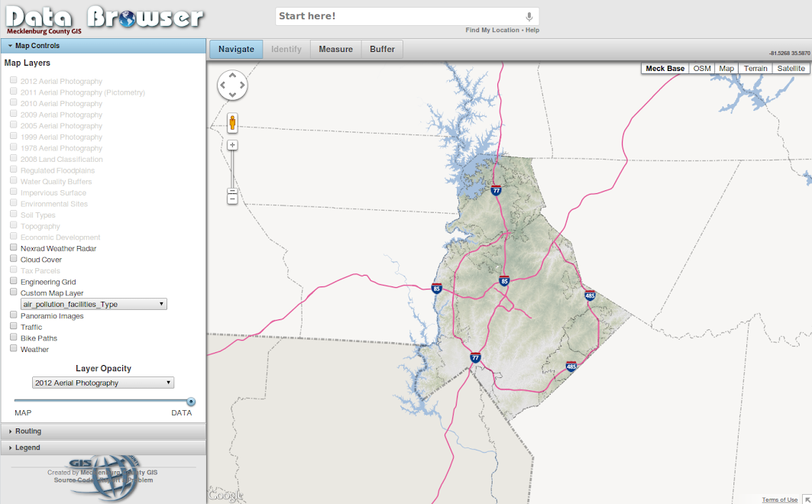
Task: Enable the Bike Paths layer
Action: 14,338
